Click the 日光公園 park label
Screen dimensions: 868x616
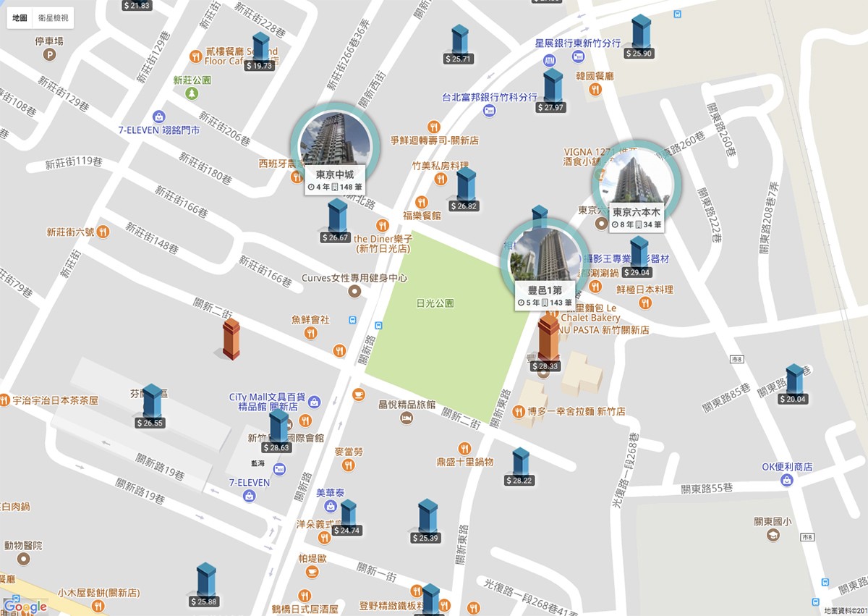(x=435, y=303)
